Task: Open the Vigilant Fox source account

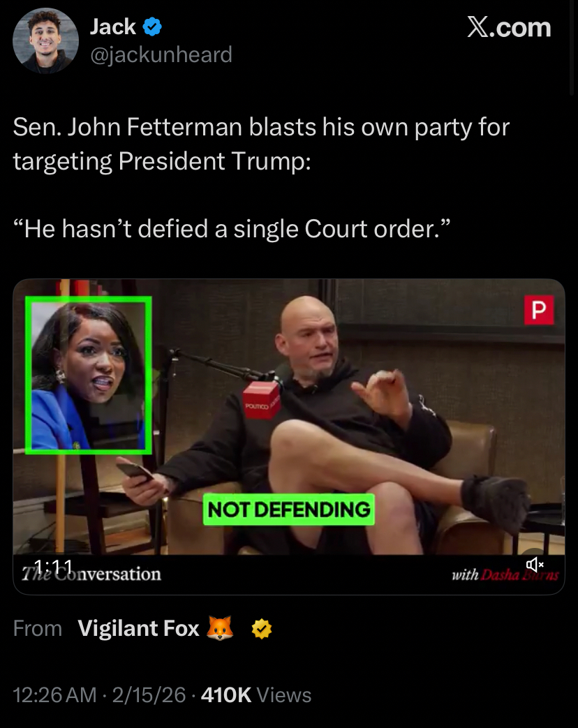Action: (x=138, y=628)
